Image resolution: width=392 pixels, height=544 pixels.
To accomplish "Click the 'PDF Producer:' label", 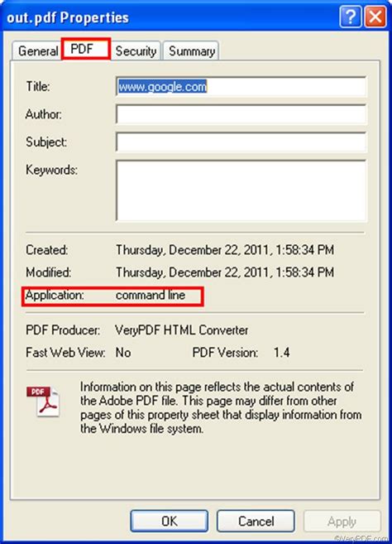I will point(63,330).
